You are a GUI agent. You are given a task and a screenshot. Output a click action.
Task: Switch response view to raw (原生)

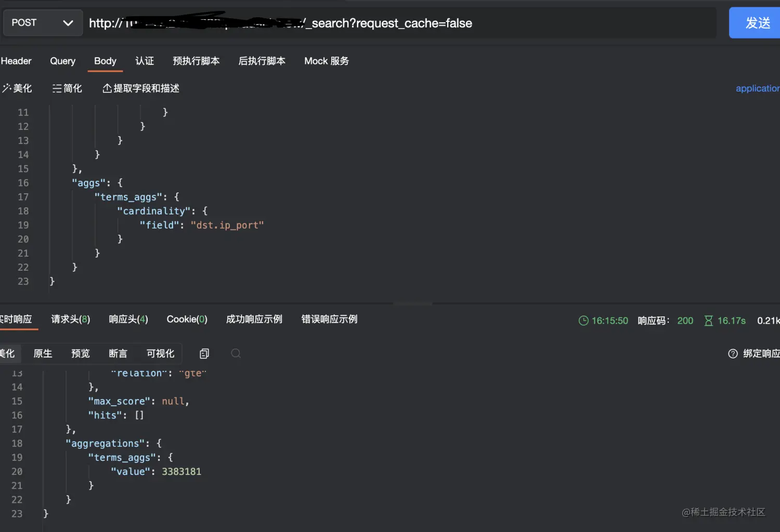pyautogui.click(x=43, y=354)
